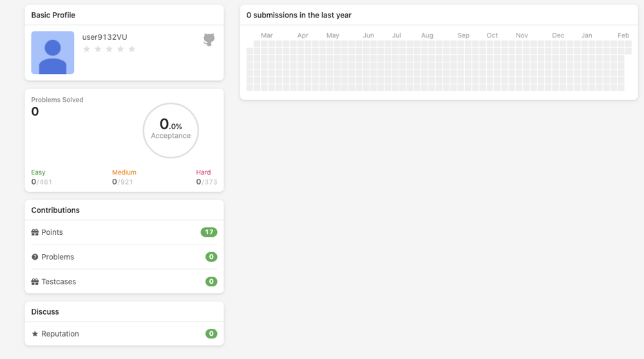644x359 pixels.
Task: Open the Testcases contributions row
Action: pos(124,281)
